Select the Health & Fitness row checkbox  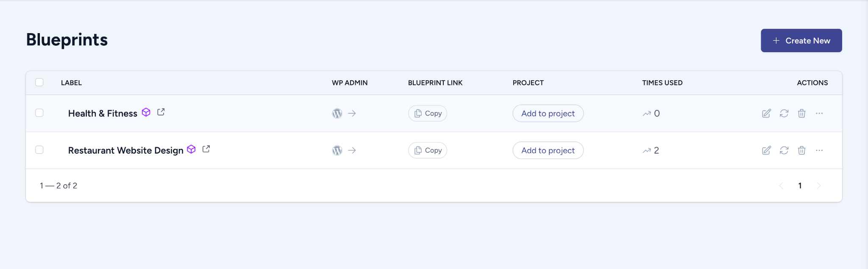coord(39,113)
